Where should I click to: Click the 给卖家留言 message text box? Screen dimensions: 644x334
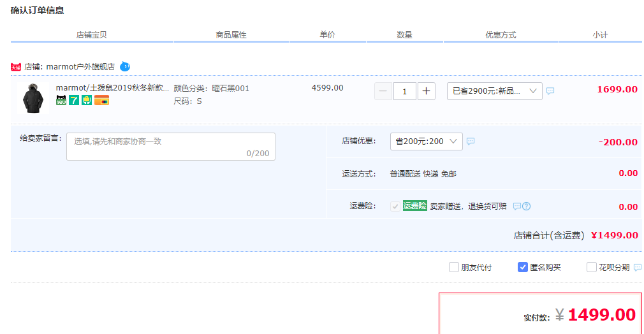[x=171, y=147]
